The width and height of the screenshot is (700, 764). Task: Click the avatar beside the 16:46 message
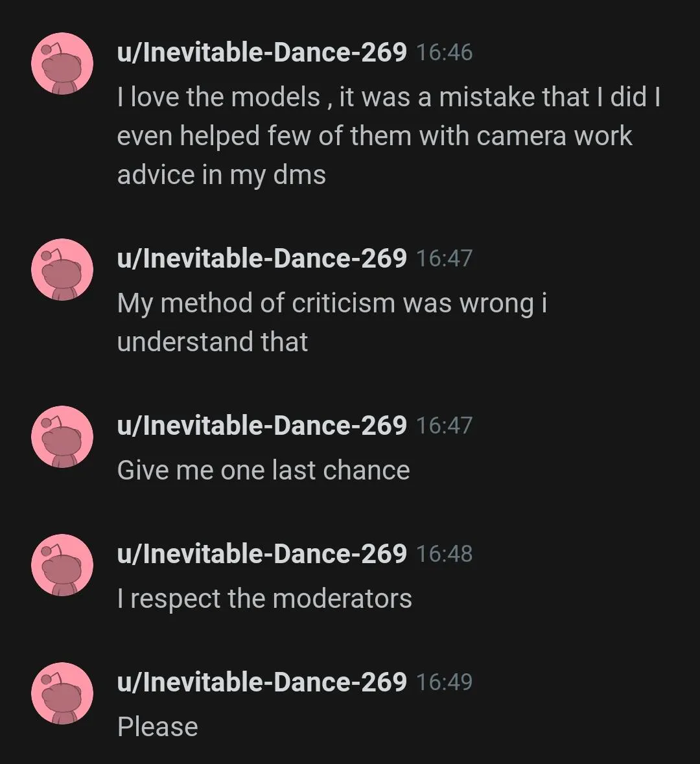[62, 64]
